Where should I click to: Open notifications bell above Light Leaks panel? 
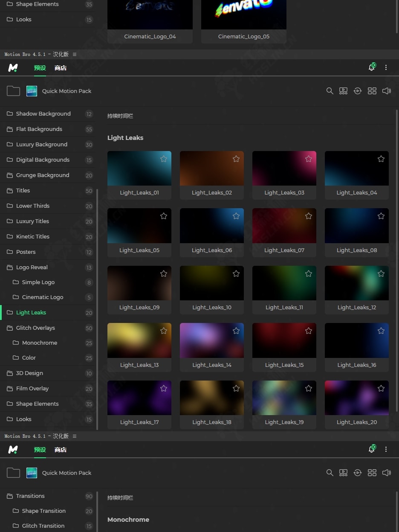pos(372,68)
